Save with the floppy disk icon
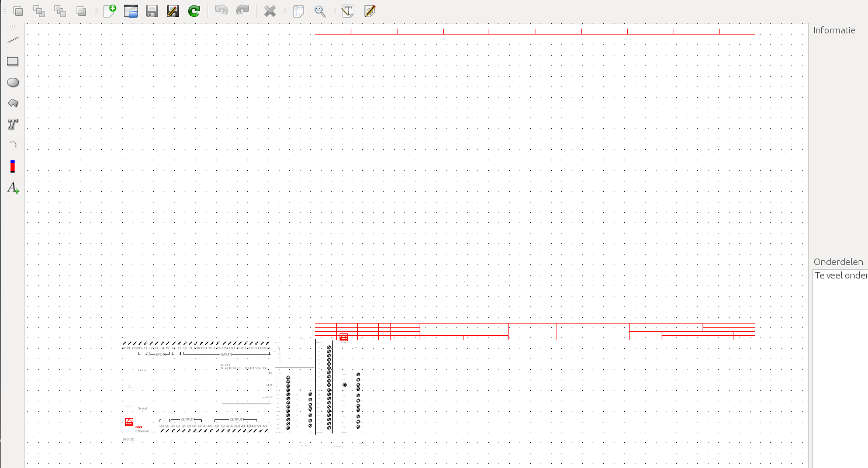 coord(152,11)
